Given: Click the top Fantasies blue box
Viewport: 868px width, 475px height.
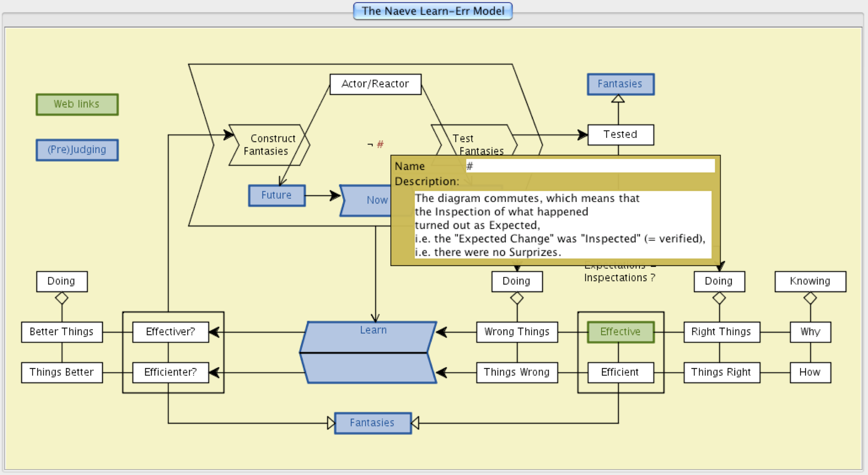Looking at the screenshot, I should 620,84.
